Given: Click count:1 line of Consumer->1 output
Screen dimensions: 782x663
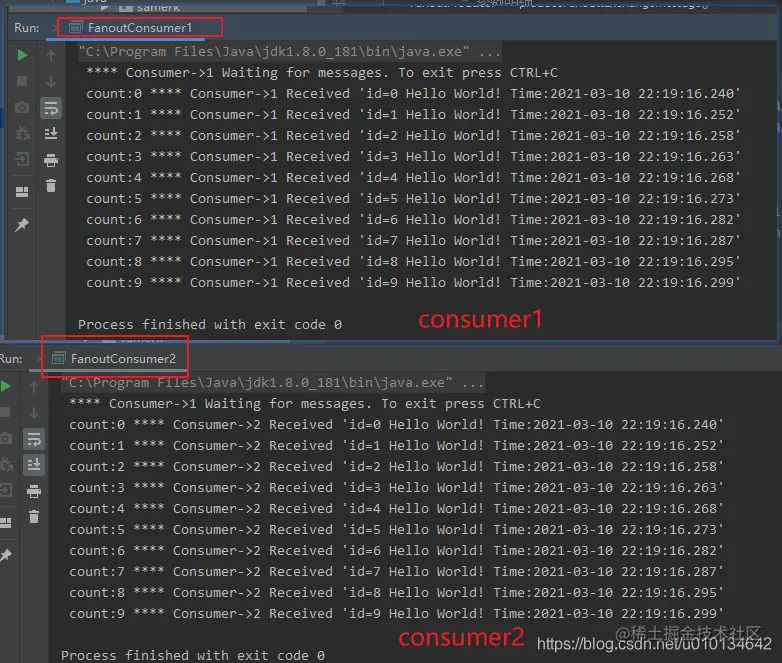Looking at the screenshot, I should click(413, 115).
